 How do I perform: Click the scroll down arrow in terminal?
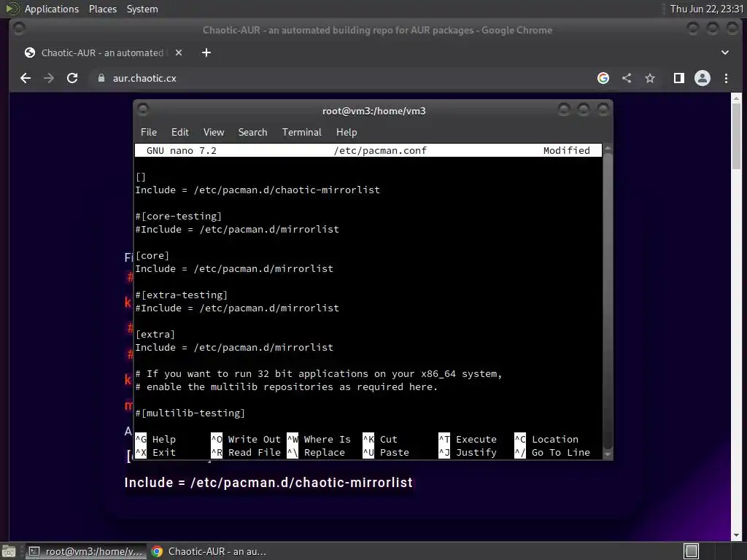(608, 454)
